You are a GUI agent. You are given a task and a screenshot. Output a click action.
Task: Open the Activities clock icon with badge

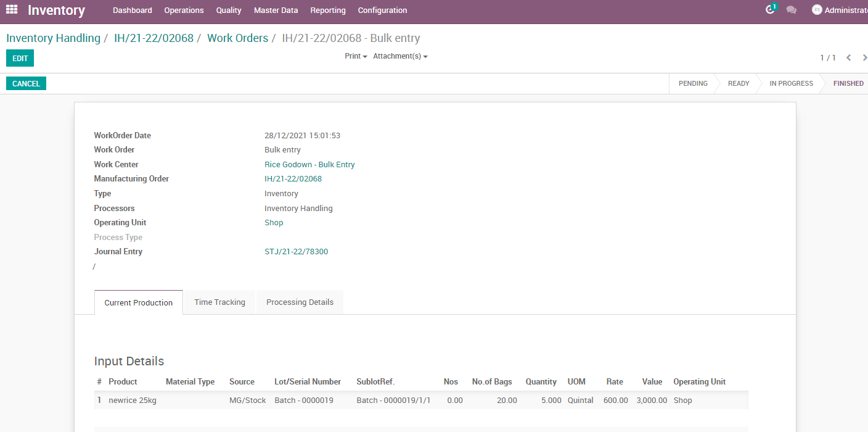770,10
